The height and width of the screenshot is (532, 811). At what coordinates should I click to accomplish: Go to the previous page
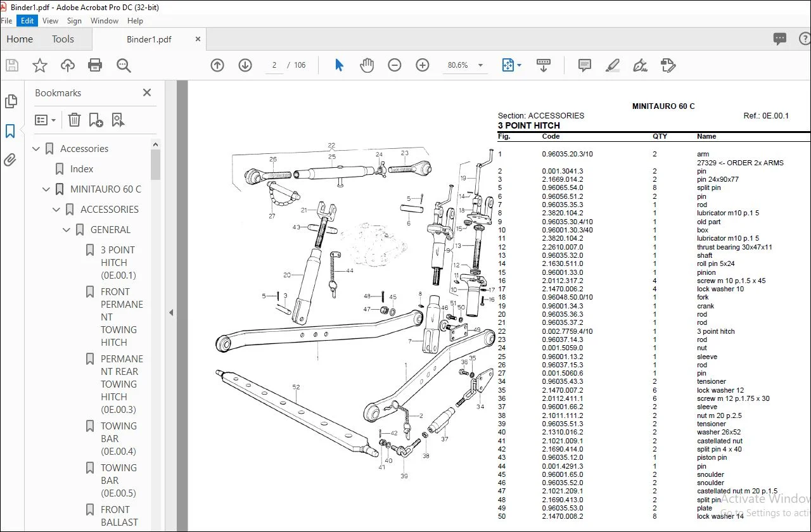click(217, 65)
